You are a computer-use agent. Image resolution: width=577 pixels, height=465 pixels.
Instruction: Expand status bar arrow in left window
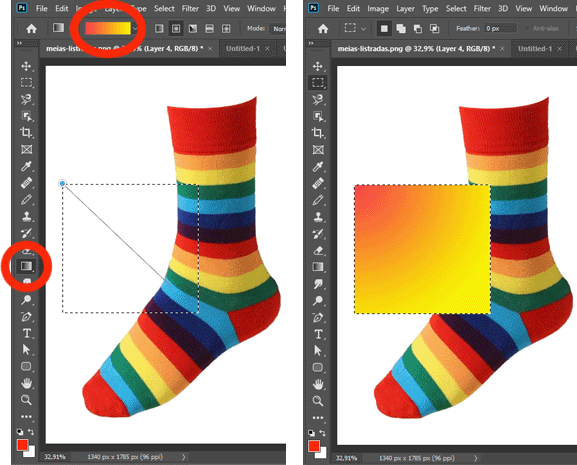tap(184, 457)
